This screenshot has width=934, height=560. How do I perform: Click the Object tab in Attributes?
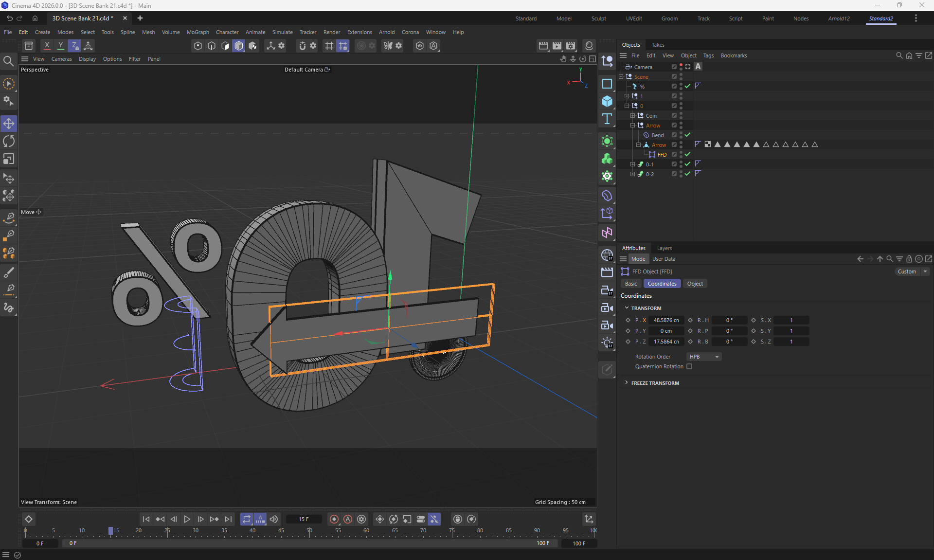click(x=695, y=284)
